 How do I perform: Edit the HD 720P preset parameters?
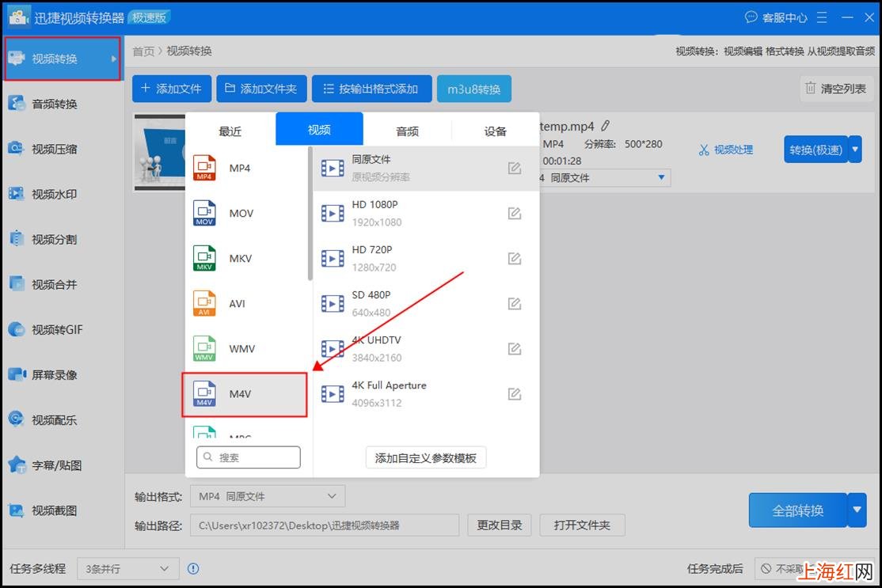tap(514, 259)
